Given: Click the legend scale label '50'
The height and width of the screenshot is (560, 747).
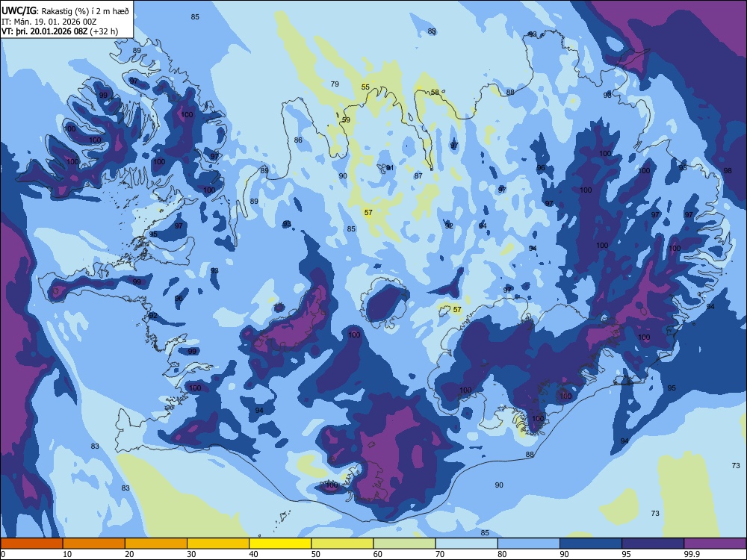Looking at the screenshot, I should point(316,554).
